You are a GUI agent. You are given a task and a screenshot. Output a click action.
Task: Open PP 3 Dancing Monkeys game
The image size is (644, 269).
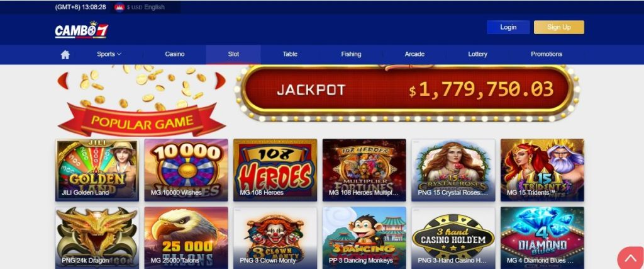[x=364, y=238]
